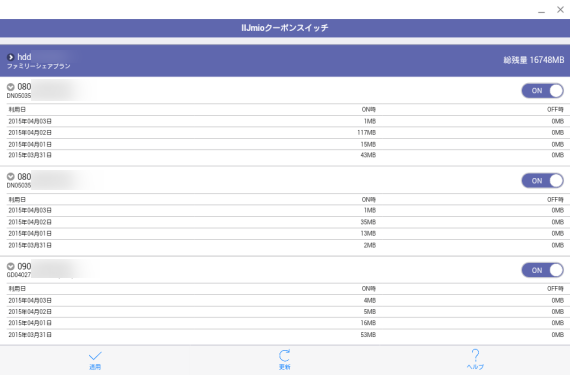Click the OFF時 header in the 090 section
The height and width of the screenshot is (375, 570).
pyautogui.click(x=555, y=289)
